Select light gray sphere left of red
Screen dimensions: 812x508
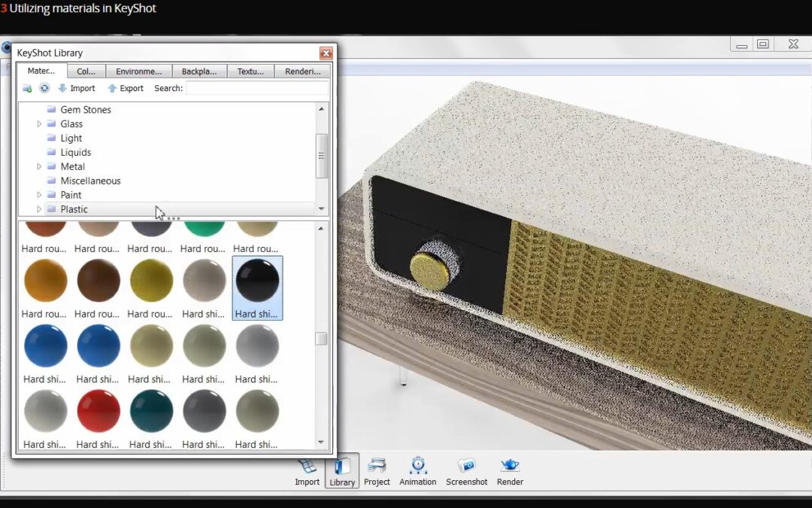[x=46, y=411]
